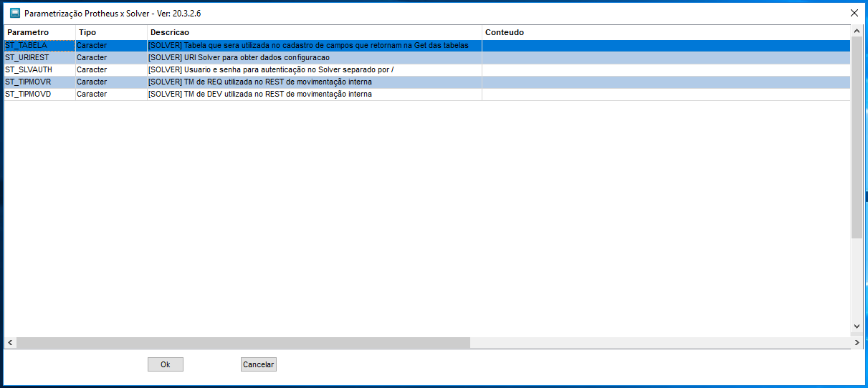Screen dimensions: 868x388
Task: Click the Tipo column header
Action: (x=111, y=32)
